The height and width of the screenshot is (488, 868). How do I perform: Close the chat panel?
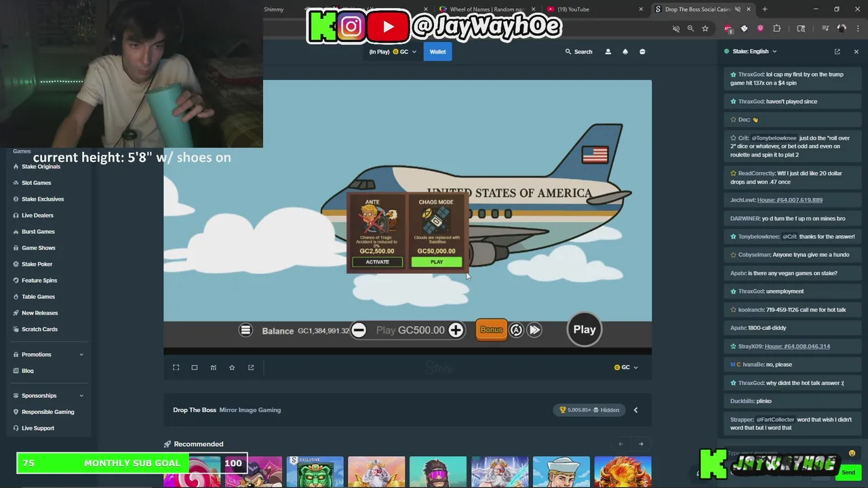[x=856, y=52]
